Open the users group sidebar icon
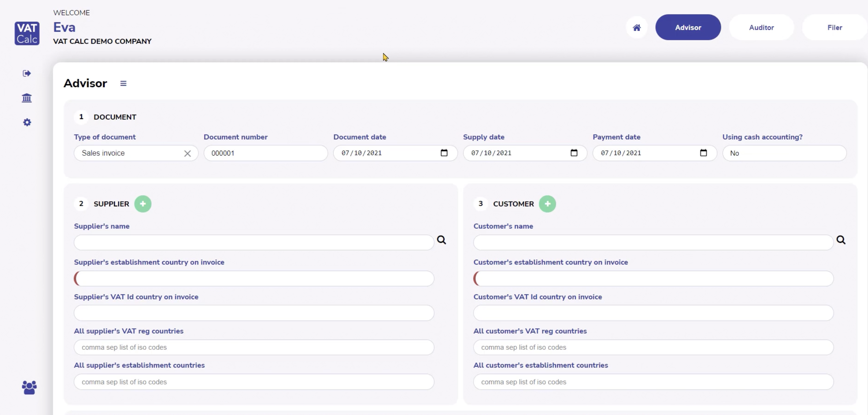This screenshot has height=415, width=868. point(29,387)
